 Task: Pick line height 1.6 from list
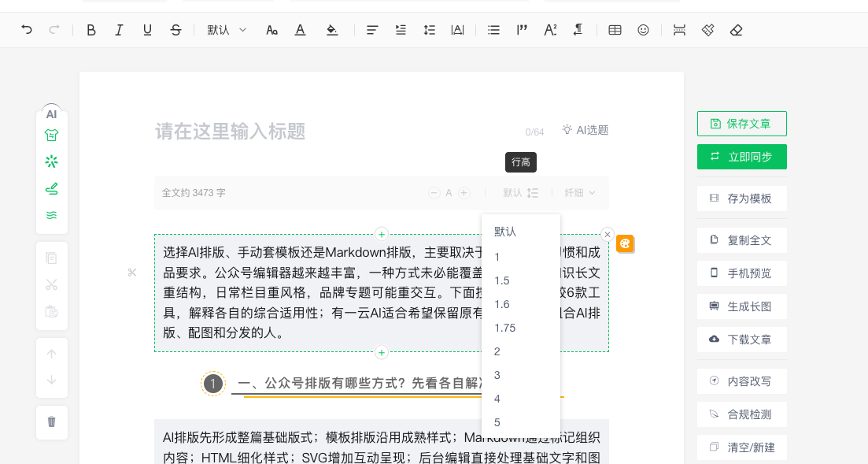click(x=521, y=304)
